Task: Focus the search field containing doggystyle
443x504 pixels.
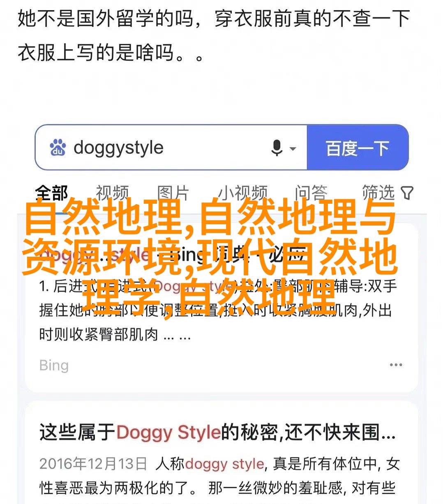Action: pyautogui.click(x=171, y=148)
